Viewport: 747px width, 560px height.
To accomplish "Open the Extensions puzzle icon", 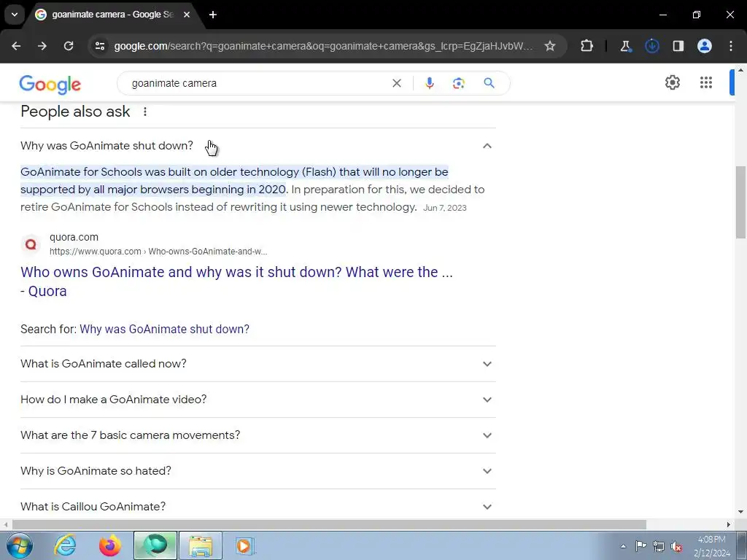I will 587,46.
